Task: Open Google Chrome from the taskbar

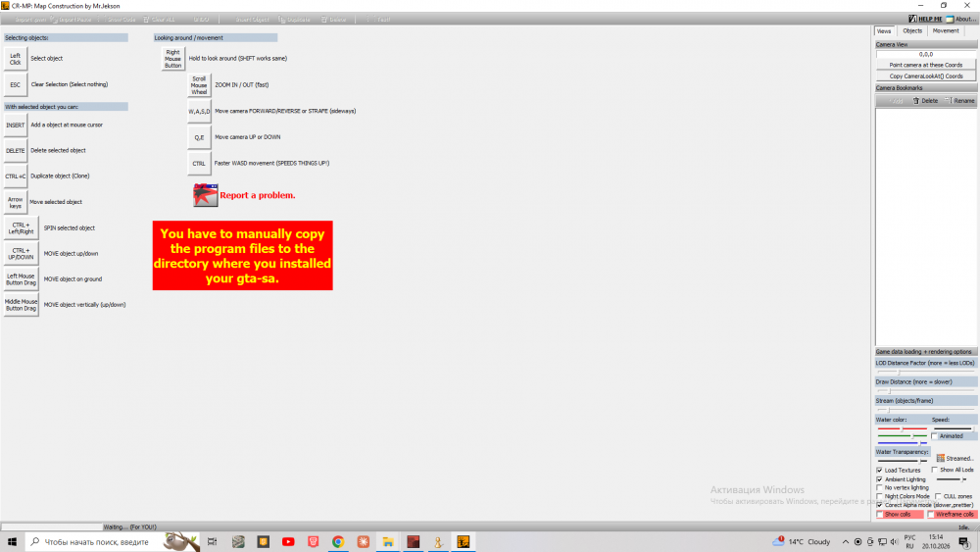Action: pyautogui.click(x=338, y=542)
